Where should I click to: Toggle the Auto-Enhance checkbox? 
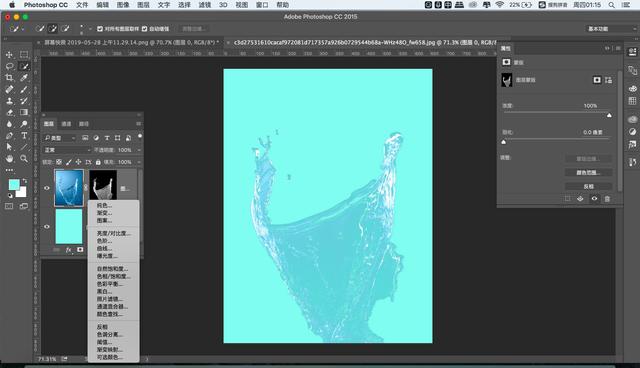click(144, 29)
